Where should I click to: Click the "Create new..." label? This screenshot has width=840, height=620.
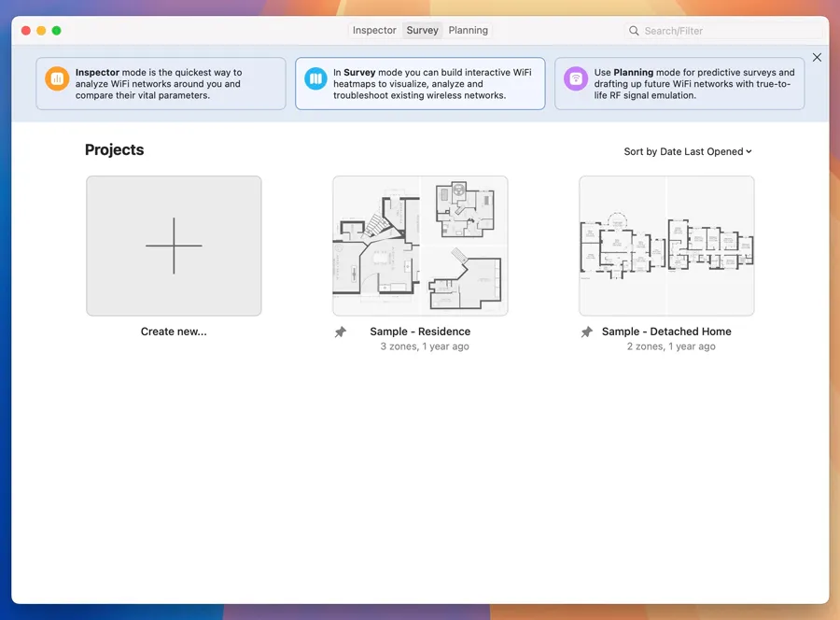(174, 331)
